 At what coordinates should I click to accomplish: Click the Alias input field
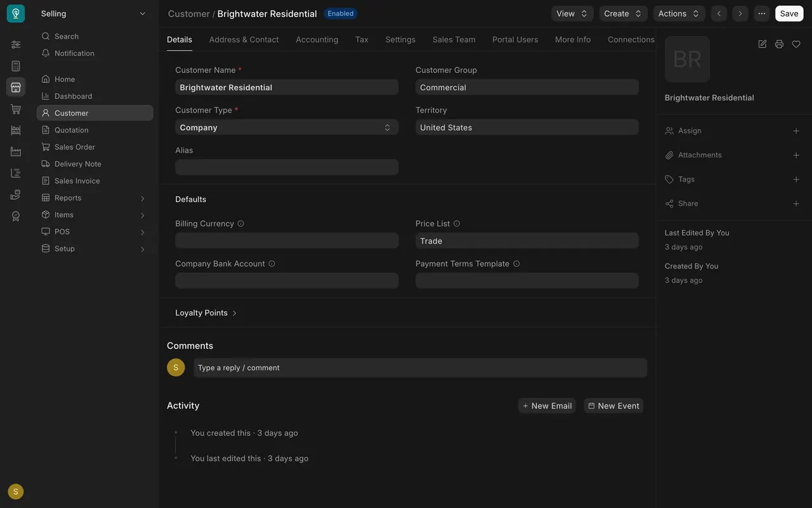(x=287, y=167)
